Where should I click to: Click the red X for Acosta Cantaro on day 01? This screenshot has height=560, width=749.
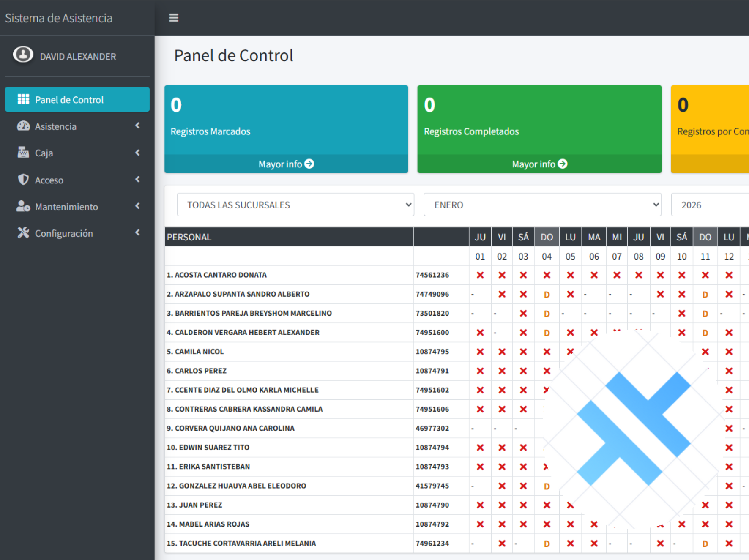[x=480, y=275]
